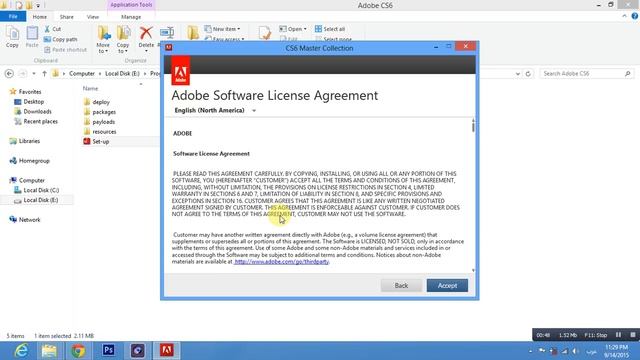Open Internet Explorer from taskbar
Viewport: 640px width, 360px height.
click(20, 351)
